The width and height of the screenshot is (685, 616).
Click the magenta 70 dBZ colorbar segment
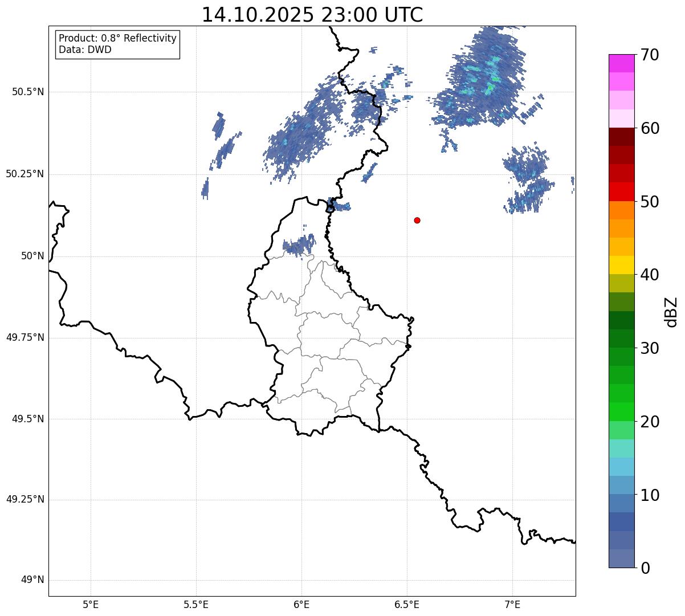click(x=622, y=63)
